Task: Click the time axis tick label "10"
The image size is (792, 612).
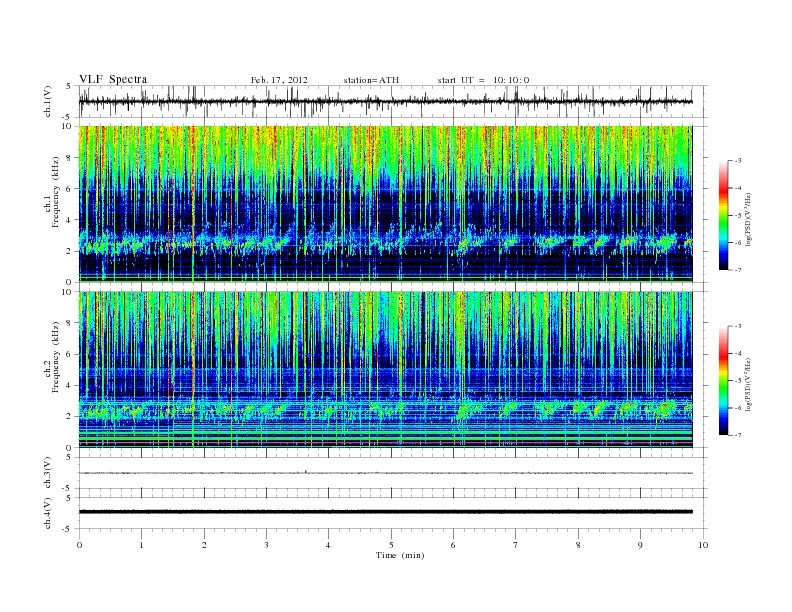Action: tap(703, 545)
